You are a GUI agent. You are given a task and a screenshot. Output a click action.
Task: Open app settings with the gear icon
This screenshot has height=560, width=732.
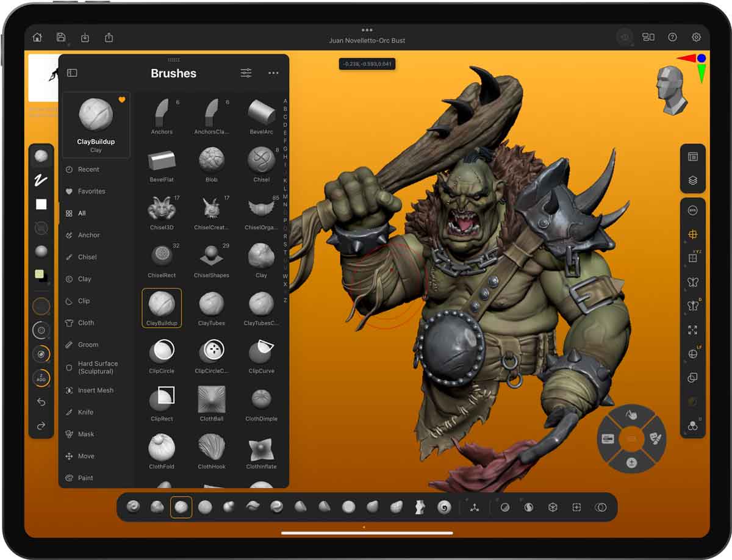(696, 37)
